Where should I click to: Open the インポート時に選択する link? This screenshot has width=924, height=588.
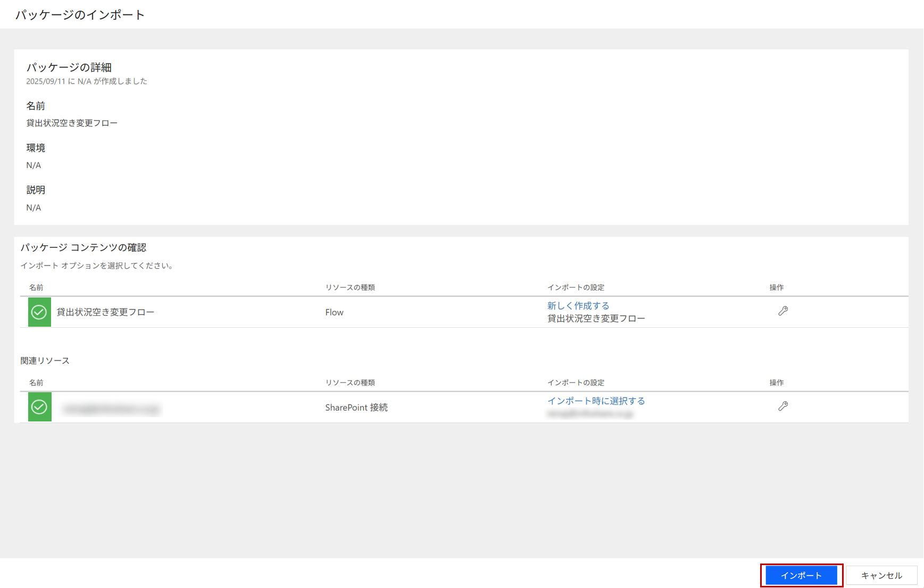point(596,401)
